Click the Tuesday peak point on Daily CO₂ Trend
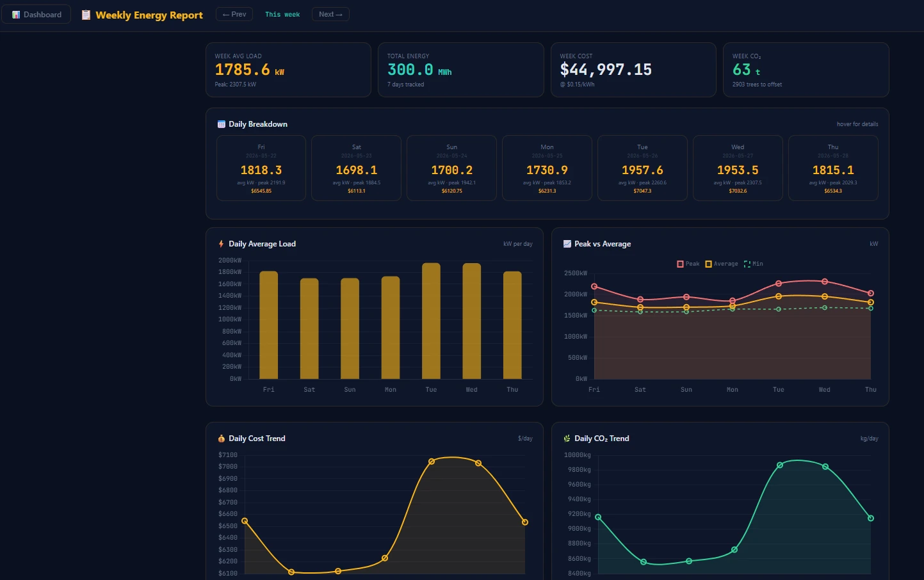924x580 pixels. tap(780, 465)
